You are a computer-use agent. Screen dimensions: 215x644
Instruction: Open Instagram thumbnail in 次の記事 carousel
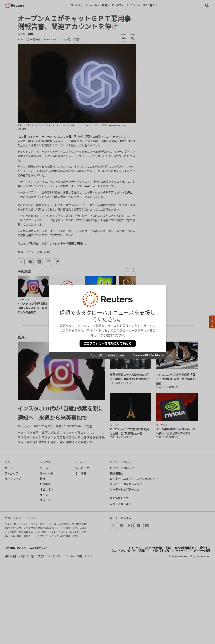33,286
